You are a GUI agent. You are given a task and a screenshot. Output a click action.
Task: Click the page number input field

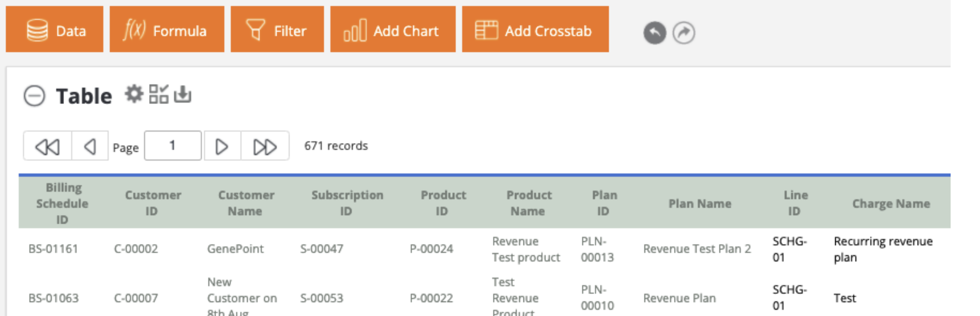pos(173,146)
